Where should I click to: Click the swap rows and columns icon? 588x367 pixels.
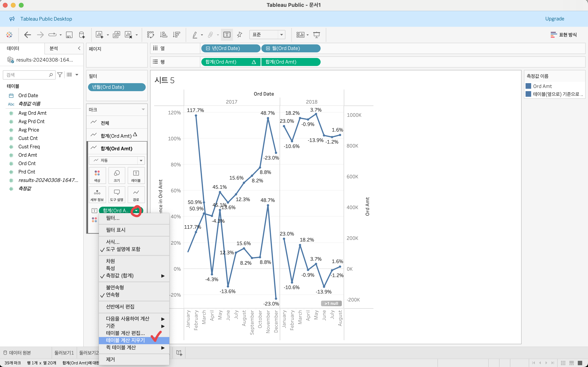click(150, 35)
